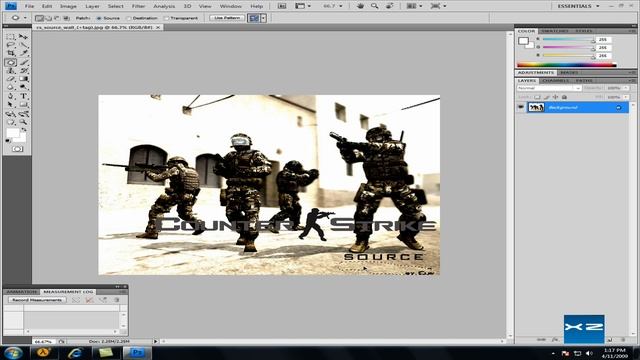Click foreground color swatch in toolbox
Screen dimensions: 640x360
(12, 133)
